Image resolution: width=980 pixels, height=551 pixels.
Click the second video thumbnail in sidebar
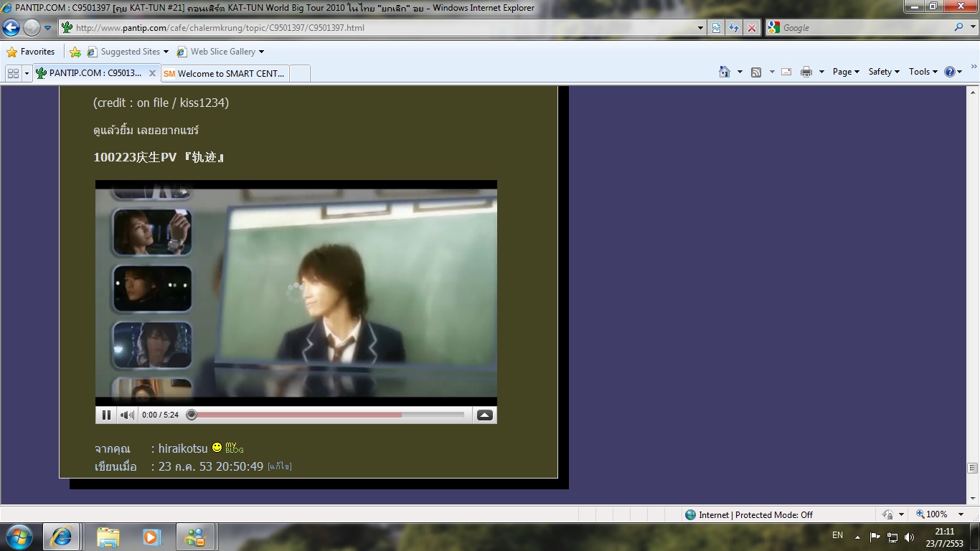coord(152,288)
